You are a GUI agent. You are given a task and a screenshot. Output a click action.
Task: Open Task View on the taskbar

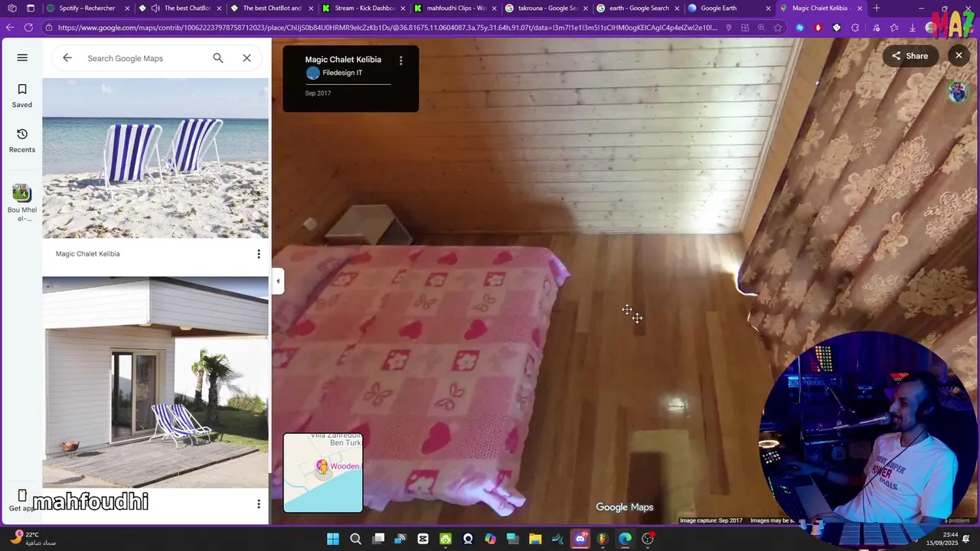pyautogui.click(x=378, y=539)
